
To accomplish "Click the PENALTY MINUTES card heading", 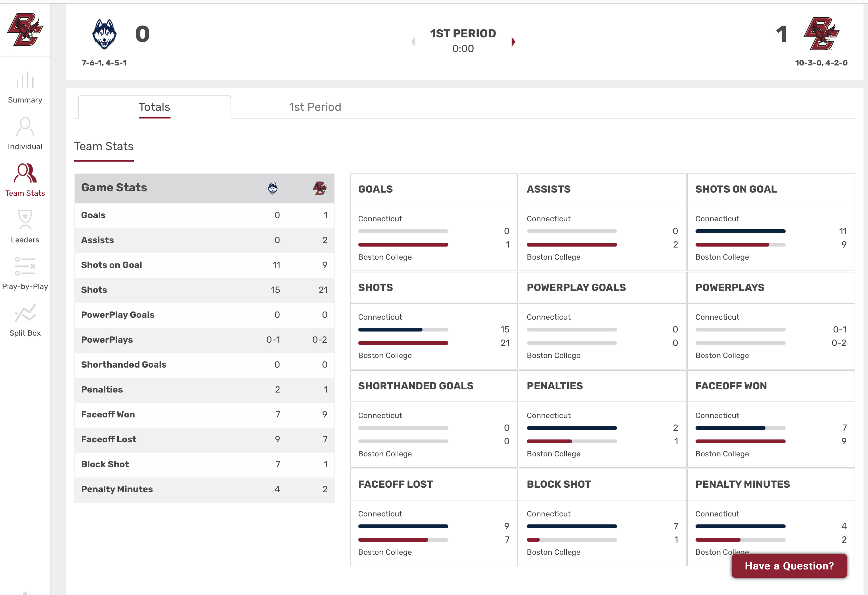I will pos(742,484).
